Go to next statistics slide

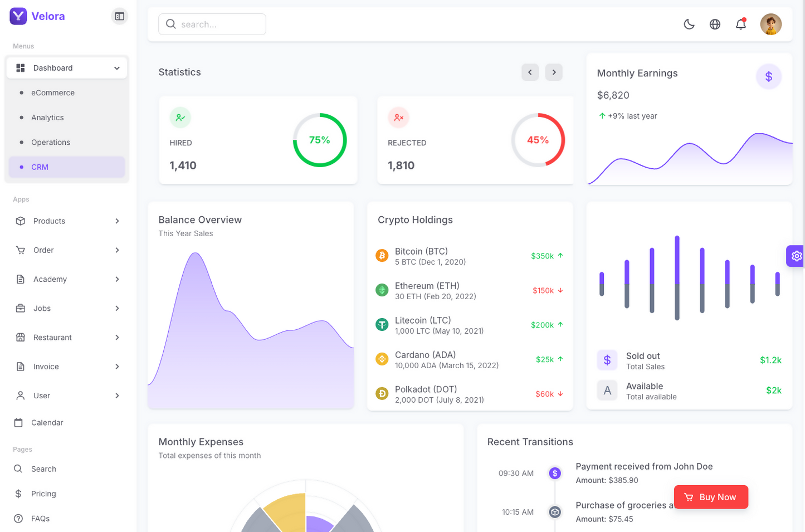553,72
